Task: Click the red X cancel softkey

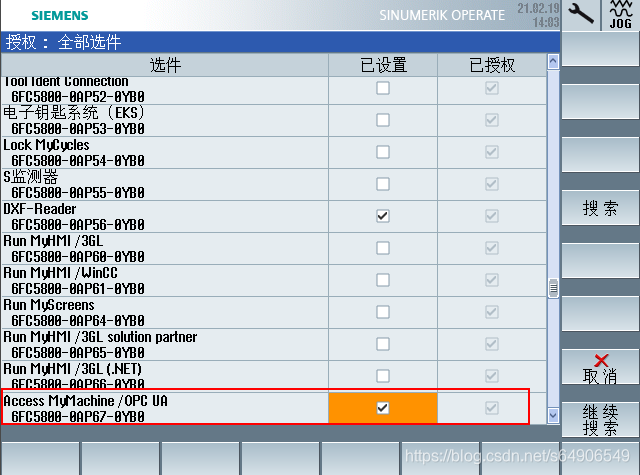Action: coord(600,367)
